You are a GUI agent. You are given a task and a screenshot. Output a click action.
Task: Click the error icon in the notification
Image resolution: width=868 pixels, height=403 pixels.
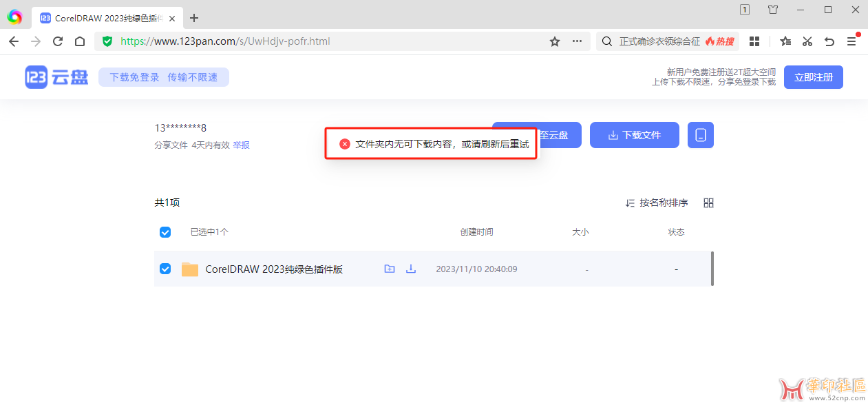point(345,144)
